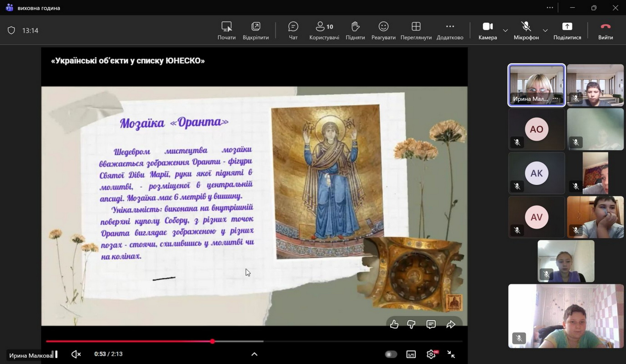Toggle the Камера on or off
Viewport: 626px width, 364px height.
tap(488, 30)
